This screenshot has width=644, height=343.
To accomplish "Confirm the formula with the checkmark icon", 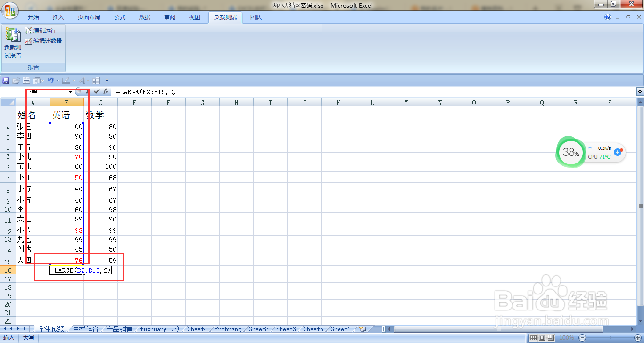I will [x=97, y=91].
